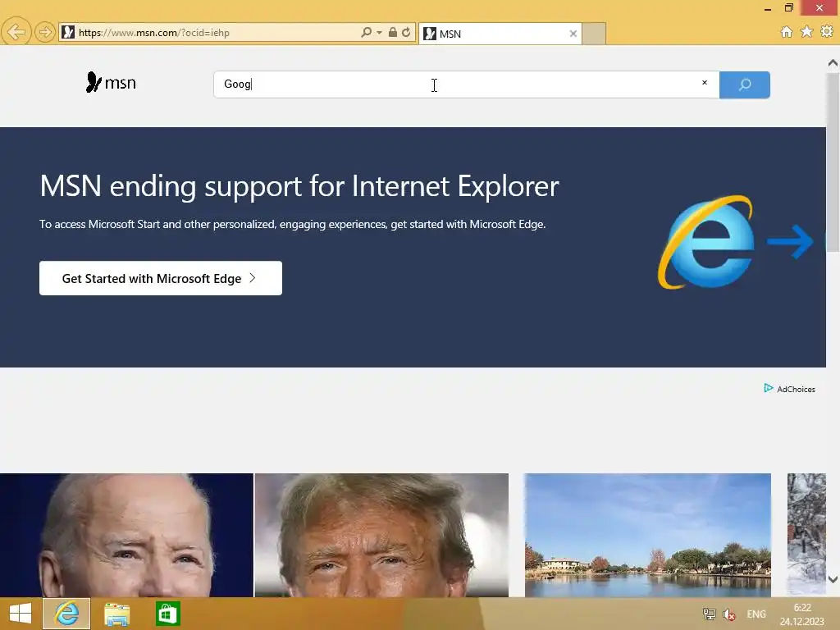The width and height of the screenshot is (840, 630).
Task: Open the lake landscape news thumbnail
Action: tap(648, 535)
